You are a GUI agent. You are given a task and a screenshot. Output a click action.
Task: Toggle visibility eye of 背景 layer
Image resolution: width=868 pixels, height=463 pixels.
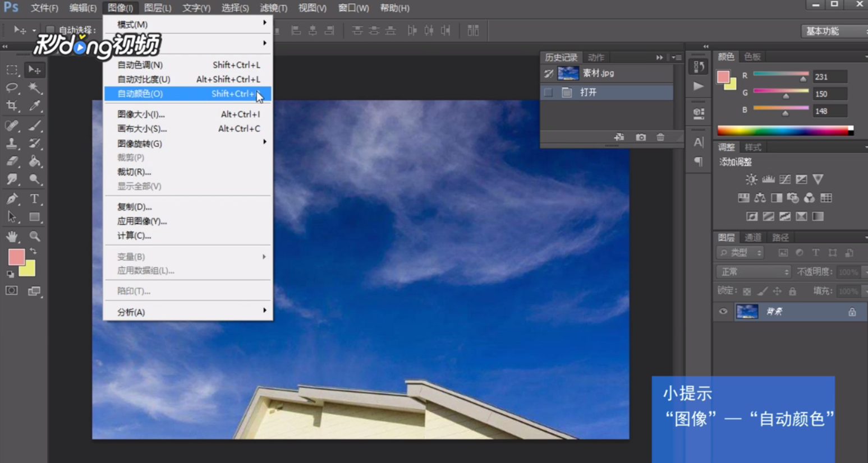click(x=723, y=312)
